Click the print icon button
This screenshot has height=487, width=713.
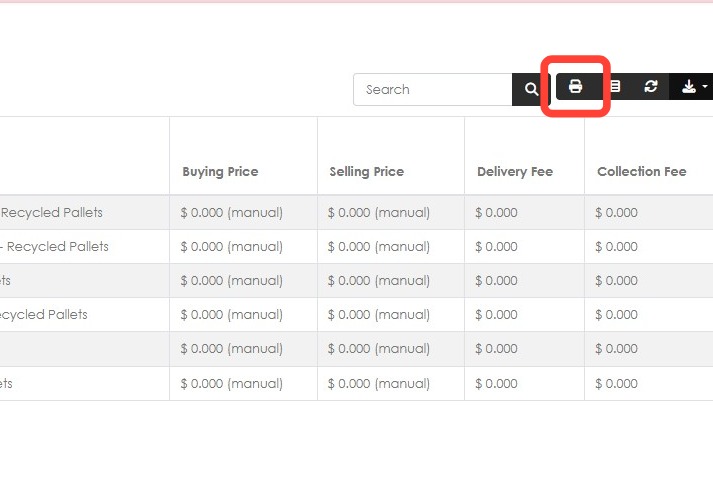click(575, 86)
